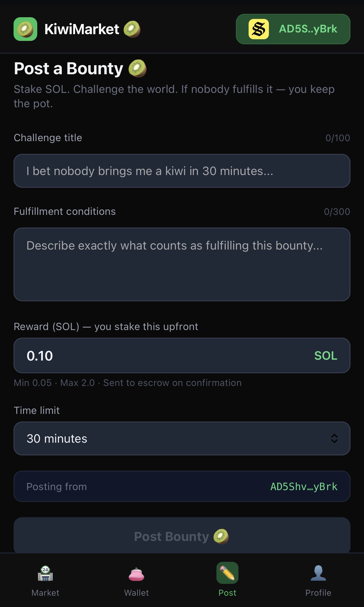Go to the Profile tab label
The height and width of the screenshot is (607, 364).
tap(318, 593)
